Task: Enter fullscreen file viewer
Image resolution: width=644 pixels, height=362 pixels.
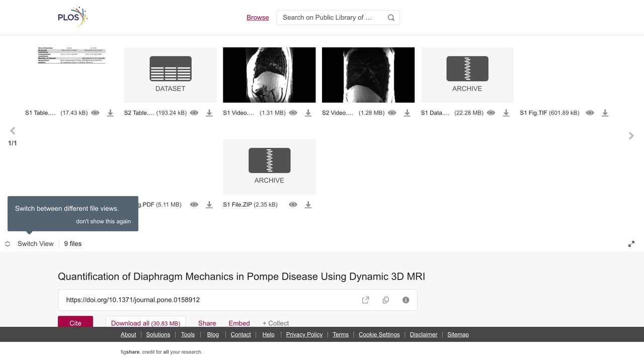Action: tap(631, 244)
